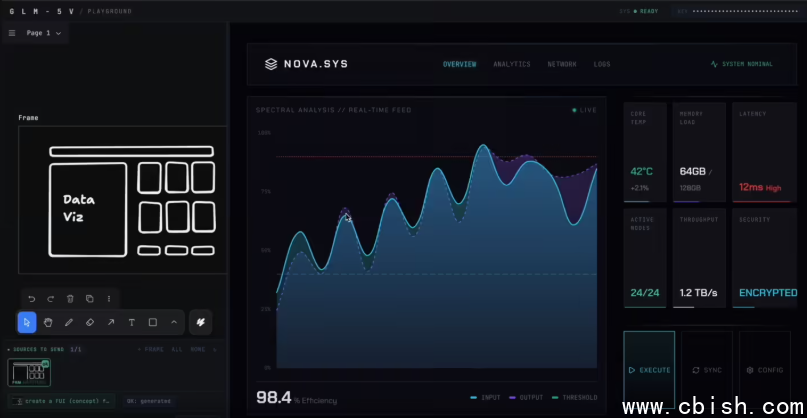The image size is (807, 418).
Task: Open the Page 1 dropdown
Action: click(43, 33)
